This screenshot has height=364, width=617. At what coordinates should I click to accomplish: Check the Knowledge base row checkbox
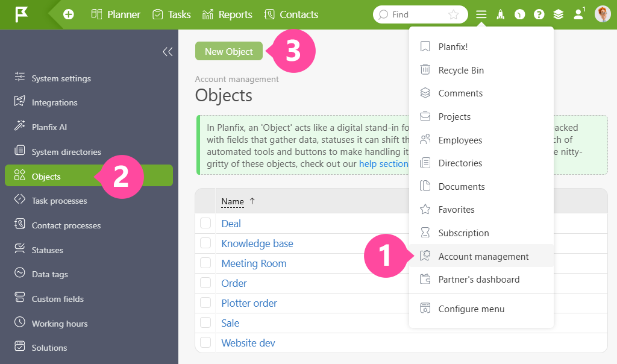[205, 243]
